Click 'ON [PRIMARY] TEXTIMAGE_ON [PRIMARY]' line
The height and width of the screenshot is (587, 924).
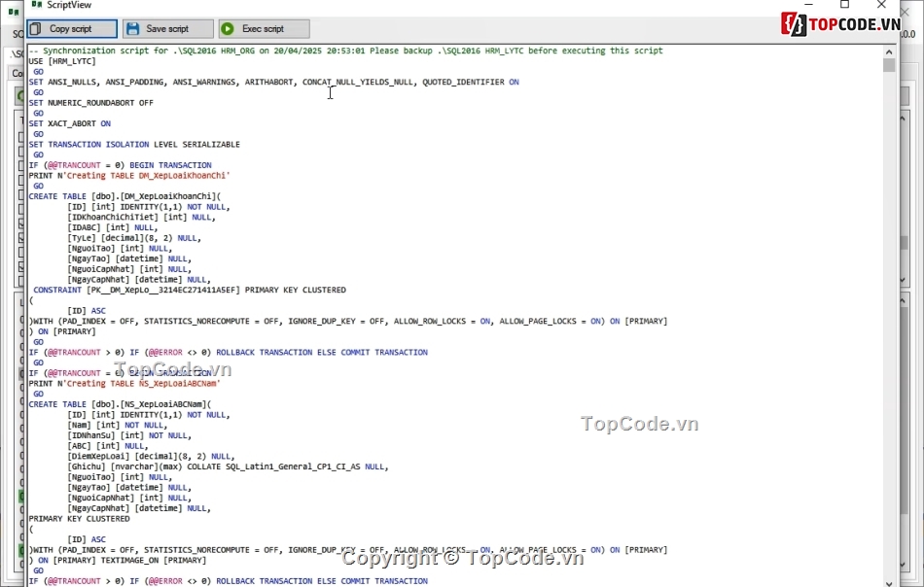(118, 561)
